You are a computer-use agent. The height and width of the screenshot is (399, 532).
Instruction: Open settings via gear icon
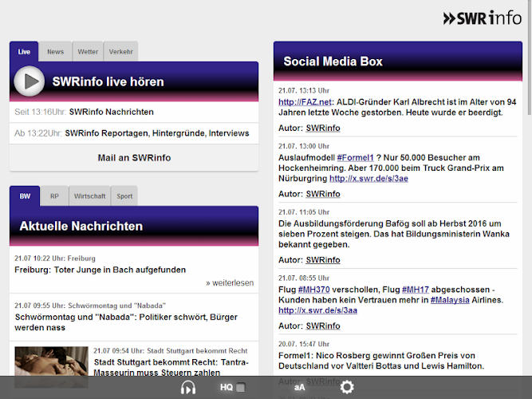click(347, 387)
